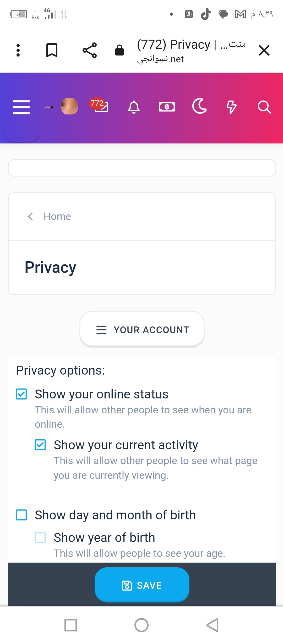Toggle dark mode moon icon

[x=199, y=106]
